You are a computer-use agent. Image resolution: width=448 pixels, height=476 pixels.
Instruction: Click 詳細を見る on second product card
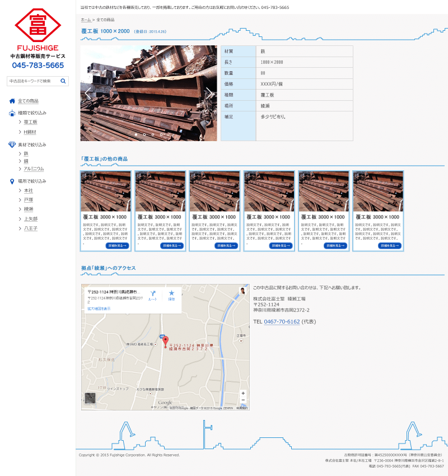pyautogui.click(x=172, y=246)
